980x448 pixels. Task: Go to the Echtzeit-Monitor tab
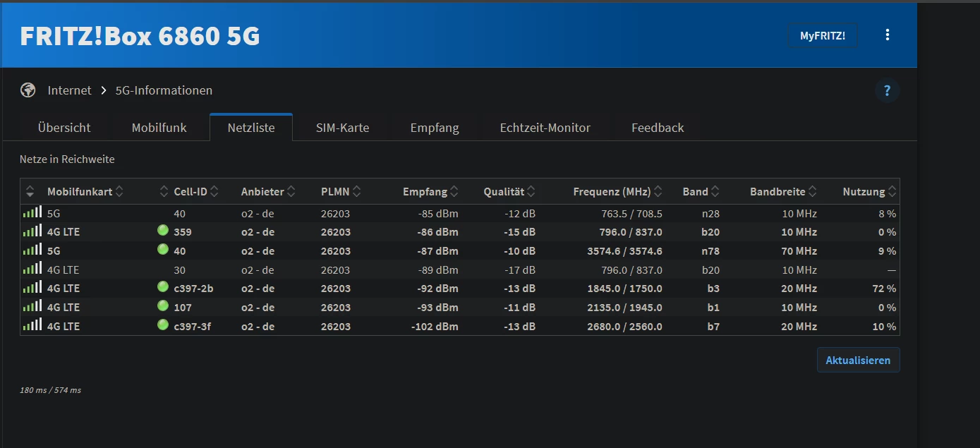coord(545,128)
